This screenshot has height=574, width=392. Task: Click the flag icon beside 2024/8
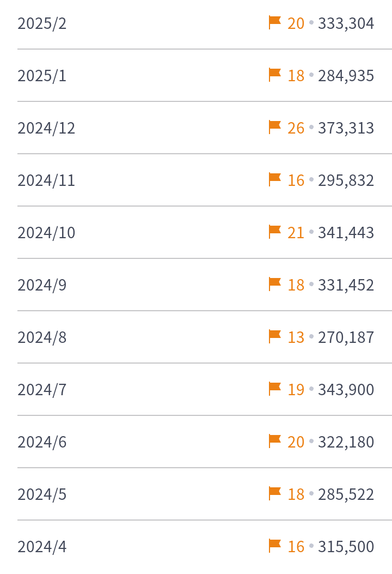[x=275, y=337]
